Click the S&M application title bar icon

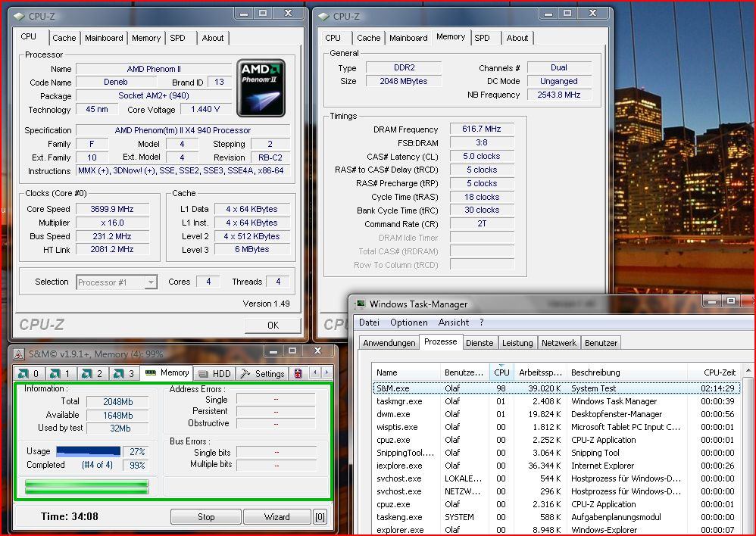click(19, 354)
